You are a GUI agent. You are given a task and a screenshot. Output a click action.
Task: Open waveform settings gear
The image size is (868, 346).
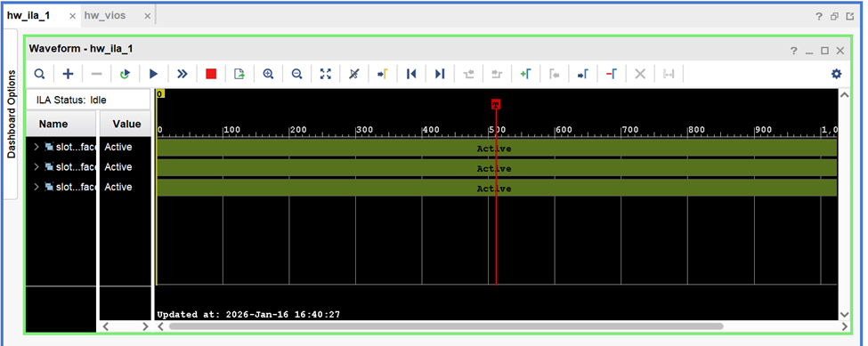(x=836, y=74)
